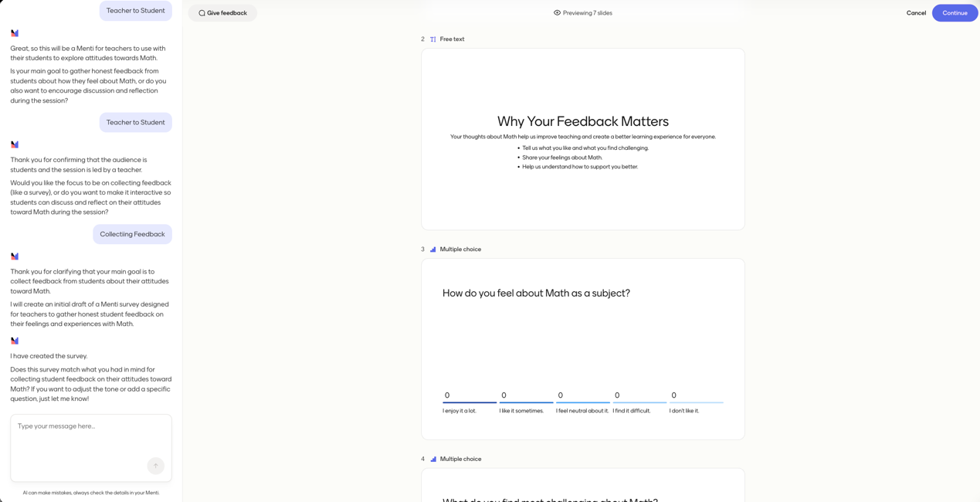Click the Give feedback speech bubble icon

pos(202,13)
